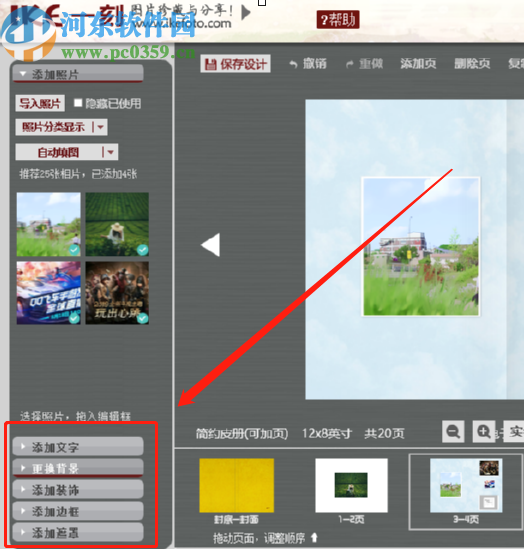Select the QQ飞车 racing photo thumbnail
Image resolution: width=524 pixels, height=549 pixels.
tap(49, 293)
